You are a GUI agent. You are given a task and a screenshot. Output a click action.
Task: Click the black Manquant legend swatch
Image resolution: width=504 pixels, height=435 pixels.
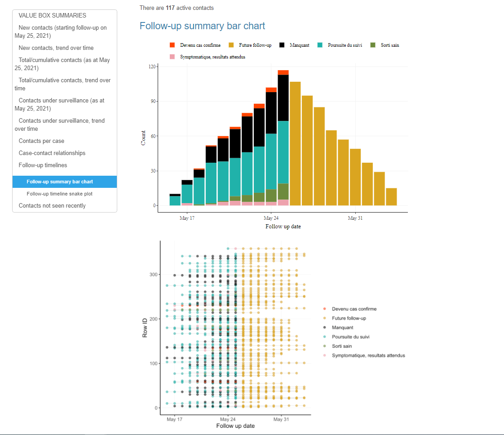282,45
